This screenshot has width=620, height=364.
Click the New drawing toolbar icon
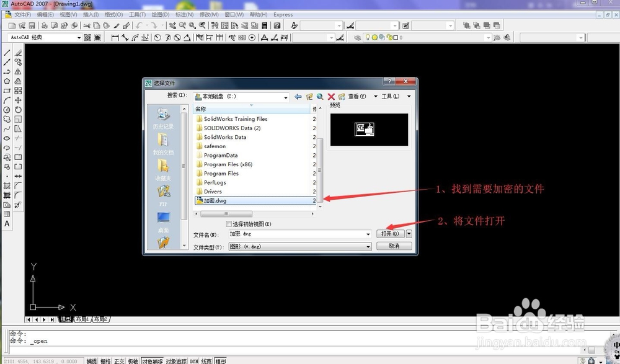coord(12,25)
